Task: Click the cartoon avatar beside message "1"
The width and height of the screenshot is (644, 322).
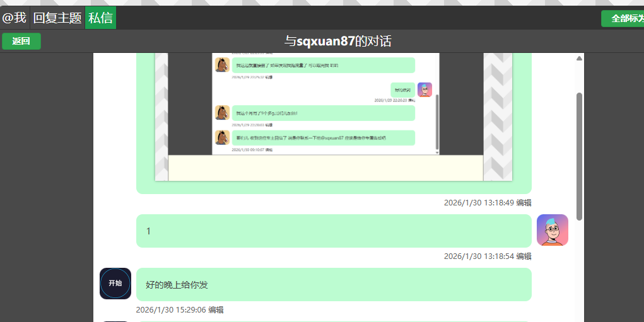Action: click(x=553, y=230)
